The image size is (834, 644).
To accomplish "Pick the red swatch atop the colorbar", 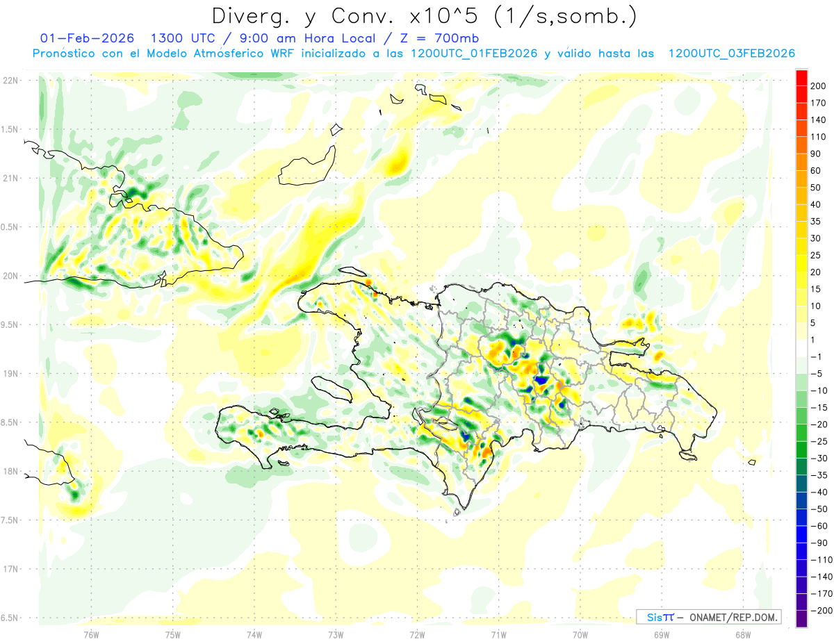I will 801,78.
